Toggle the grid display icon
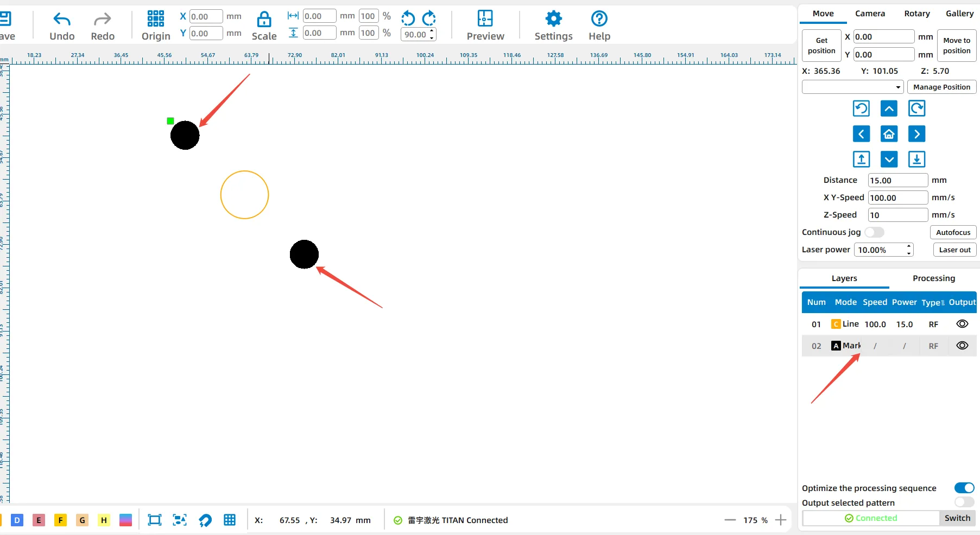Image resolution: width=980 pixels, height=535 pixels. [230, 520]
